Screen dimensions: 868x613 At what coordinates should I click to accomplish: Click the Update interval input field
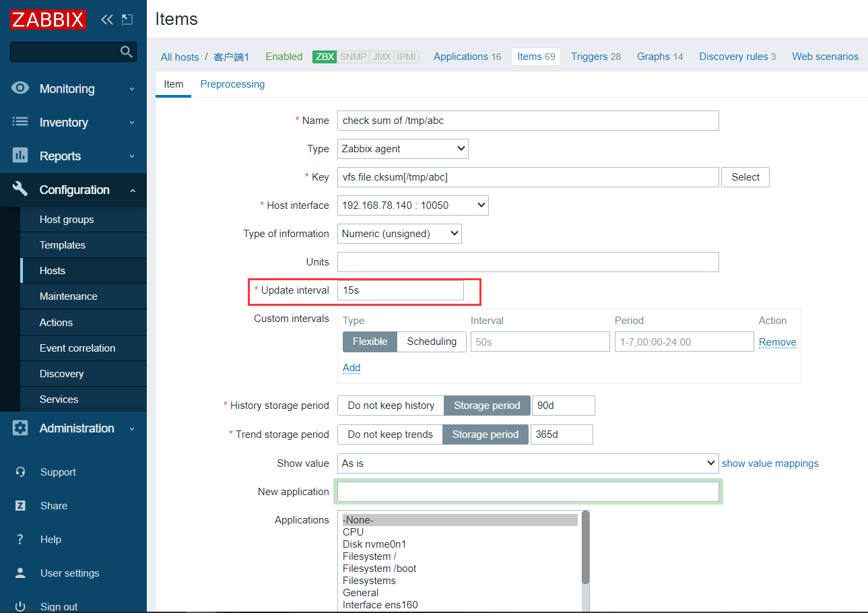point(400,290)
